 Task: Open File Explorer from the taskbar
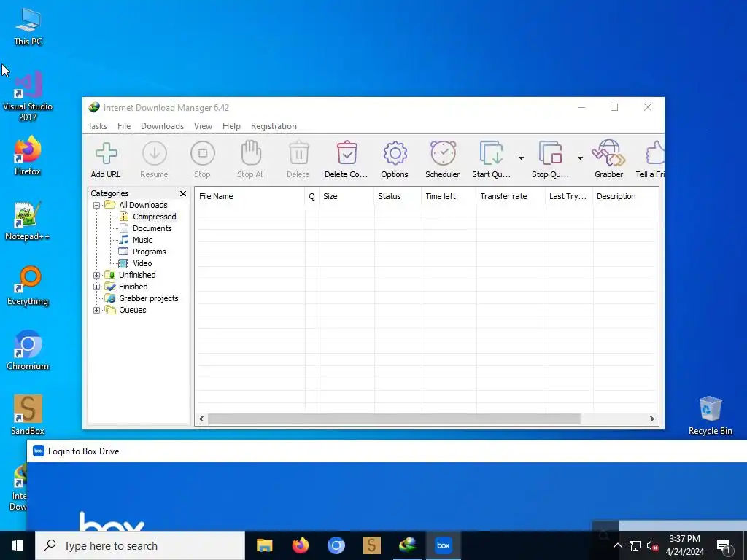(264, 545)
